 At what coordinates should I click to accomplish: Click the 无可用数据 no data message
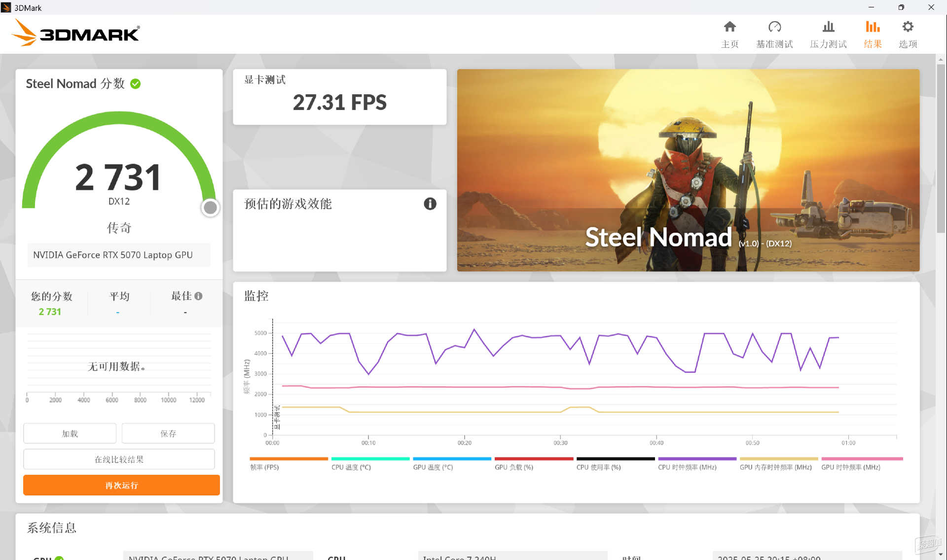pos(117,366)
